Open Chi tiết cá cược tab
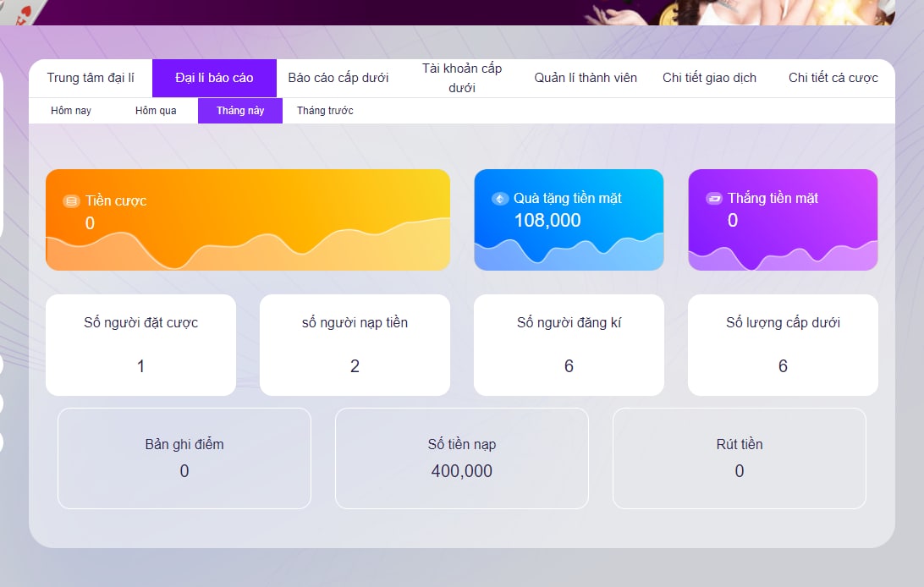 point(833,78)
